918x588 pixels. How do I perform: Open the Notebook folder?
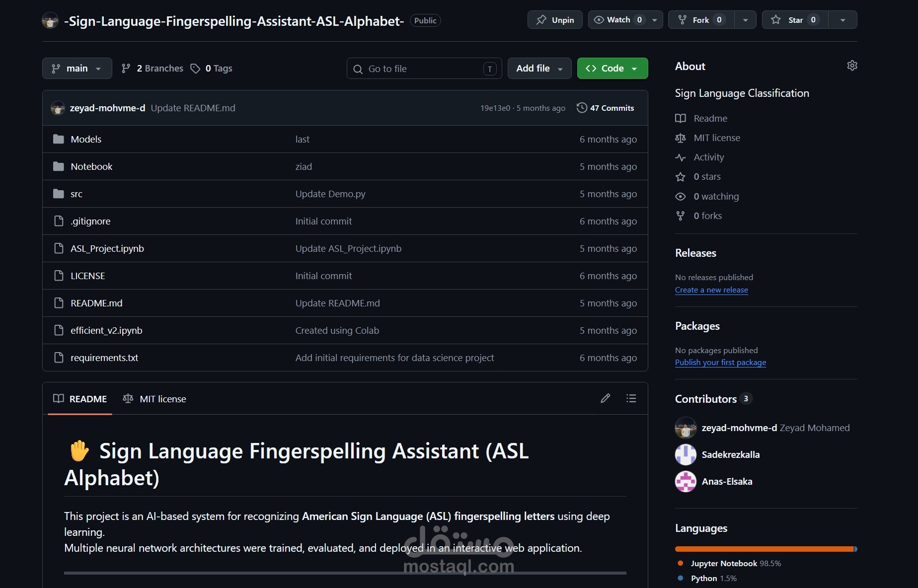coord(91,166)
